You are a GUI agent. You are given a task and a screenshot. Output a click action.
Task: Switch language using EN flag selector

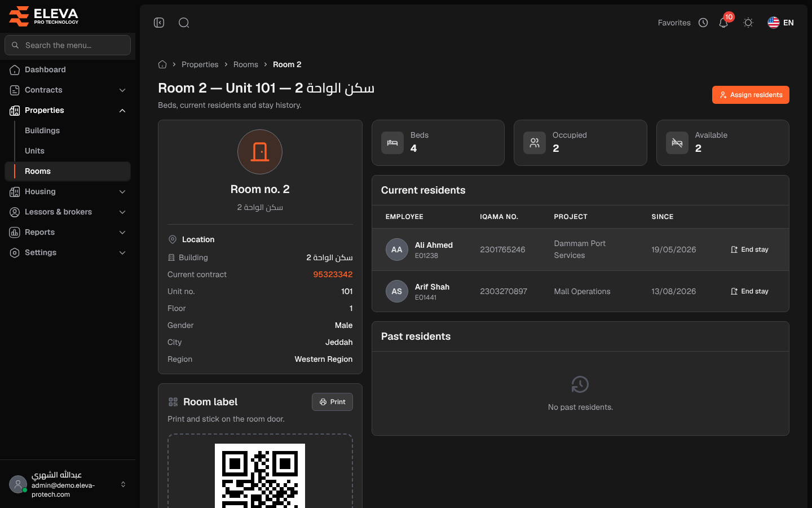[780, 23]
